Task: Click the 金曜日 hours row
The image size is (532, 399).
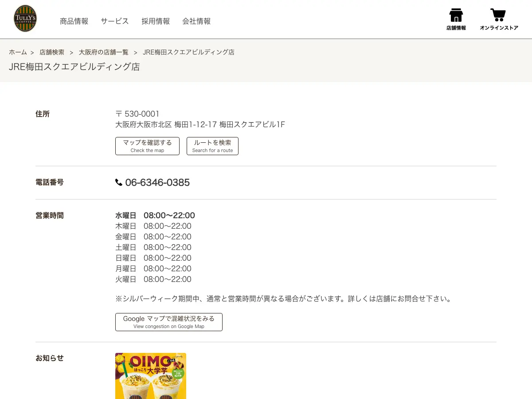Action: pos(153,237)
